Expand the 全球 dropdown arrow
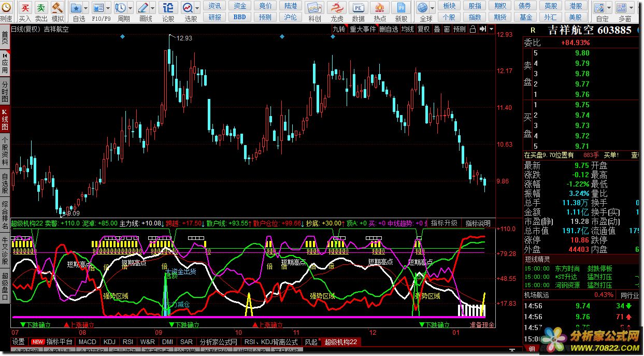644x356 pixels. (433, 8)
